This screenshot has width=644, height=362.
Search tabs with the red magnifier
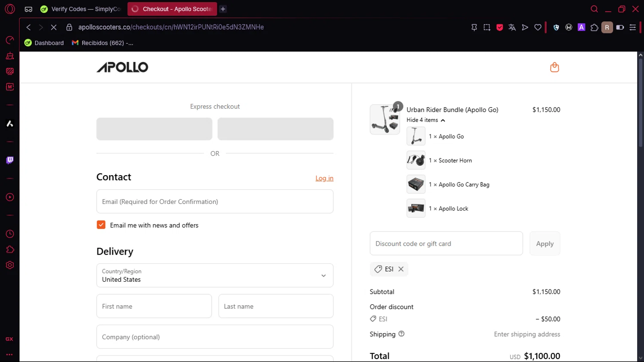pyautogui.click(x=594, y=9)
